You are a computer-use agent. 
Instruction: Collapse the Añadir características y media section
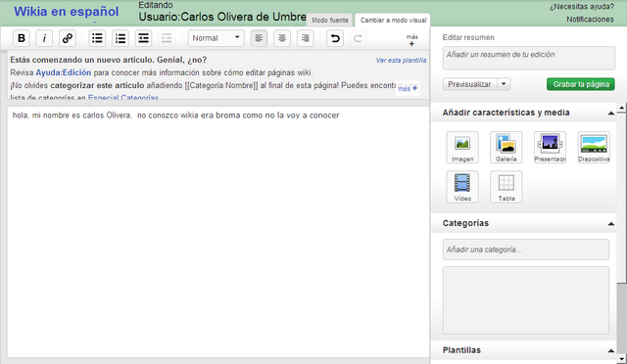click(x=611, y=114)
